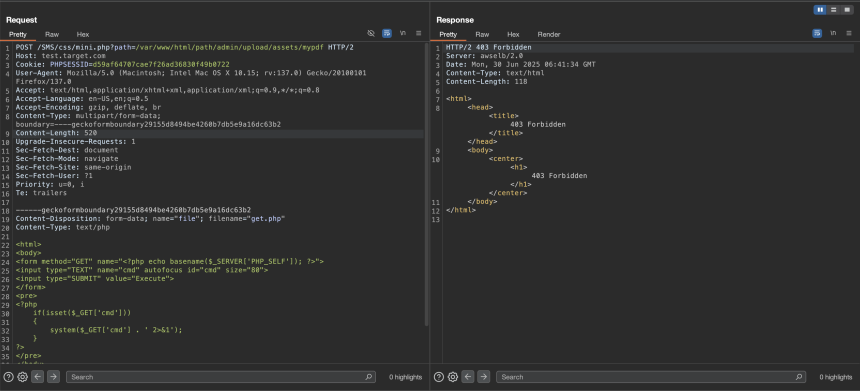Click the Response panel heading
The width and height of the screenshot is (860, 391).
454,20
